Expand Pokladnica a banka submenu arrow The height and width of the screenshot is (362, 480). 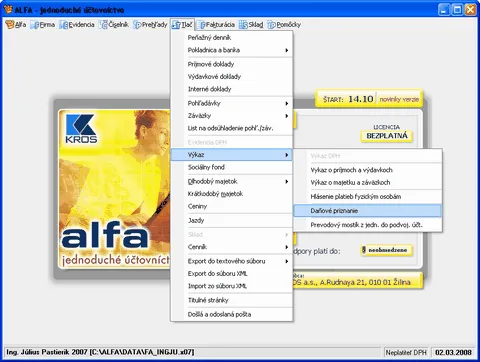(286, 50)
